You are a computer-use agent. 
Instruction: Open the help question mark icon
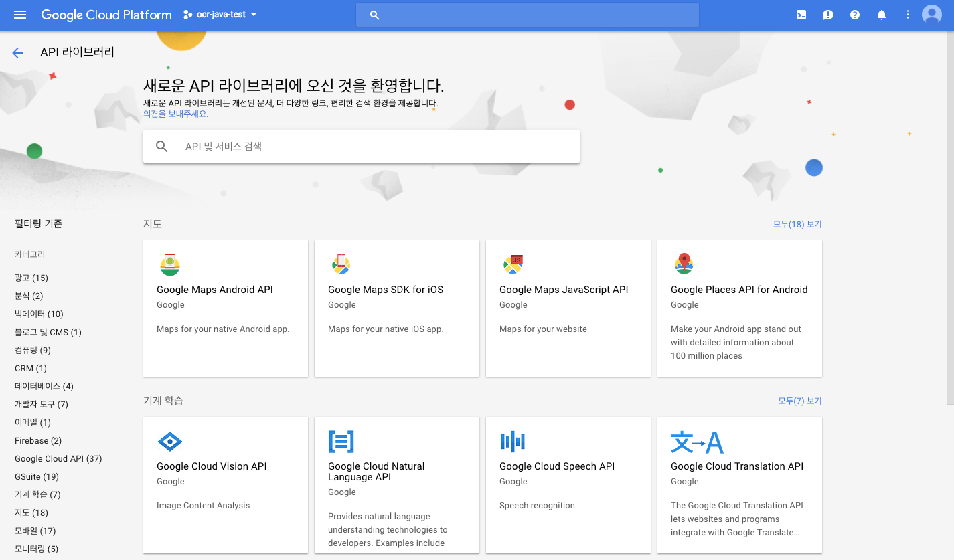855,15
